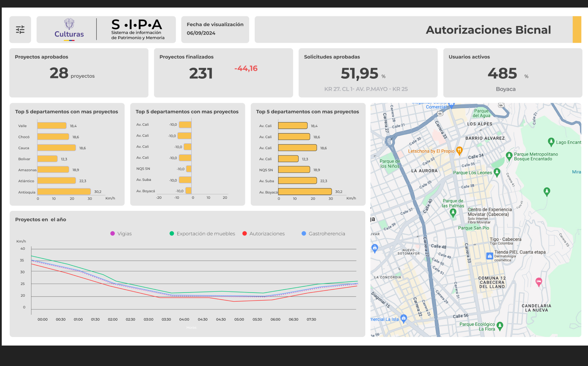
Task: Click the route 66 shield near Carrera 33
Action: coord(440,114)
